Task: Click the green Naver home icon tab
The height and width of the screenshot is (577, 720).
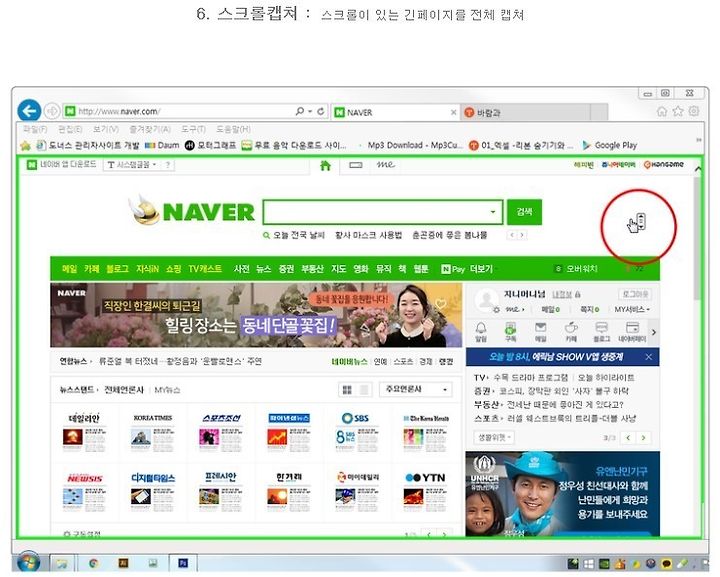Action: 325,165
